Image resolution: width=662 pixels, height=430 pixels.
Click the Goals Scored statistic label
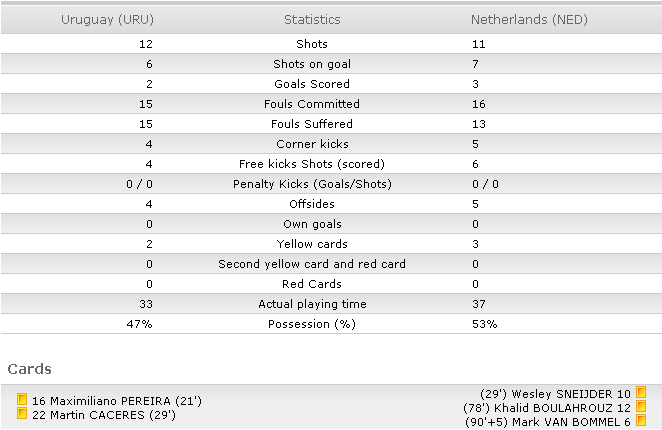(312, 84)
